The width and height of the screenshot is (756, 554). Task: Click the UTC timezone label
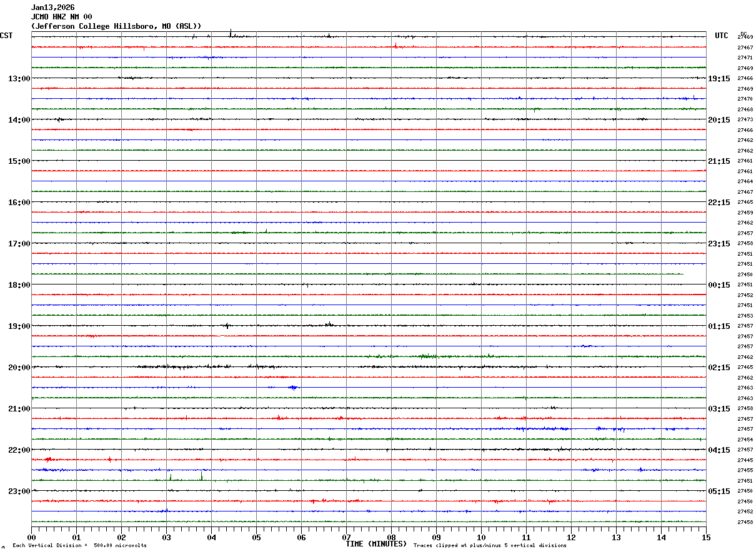722,36
